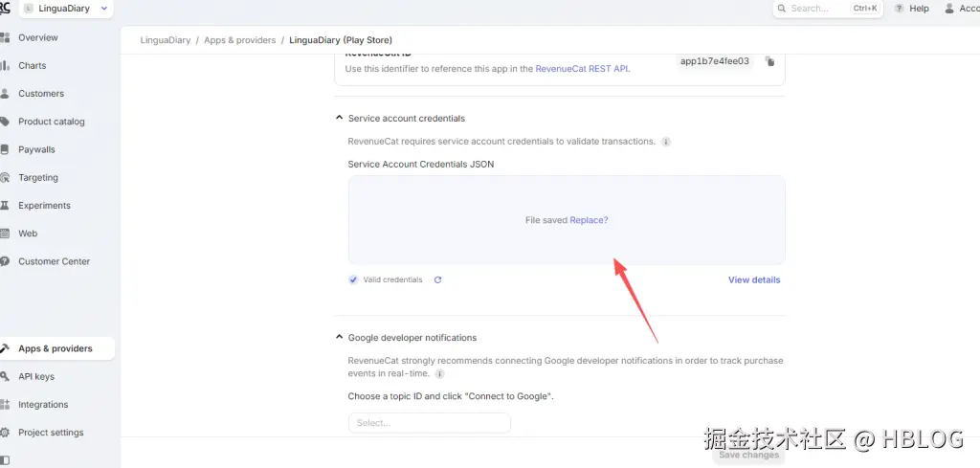Click the Web sidebar icon
Viewport: 980px width, 468px height.
[x=5, y=234]
